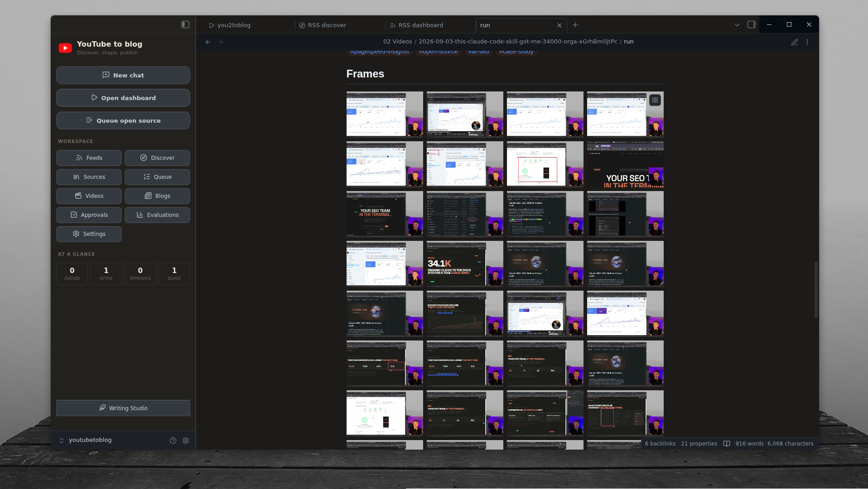Navigate back with the left arrow
This screenshot has width=868, height=489.
point(208,42)
